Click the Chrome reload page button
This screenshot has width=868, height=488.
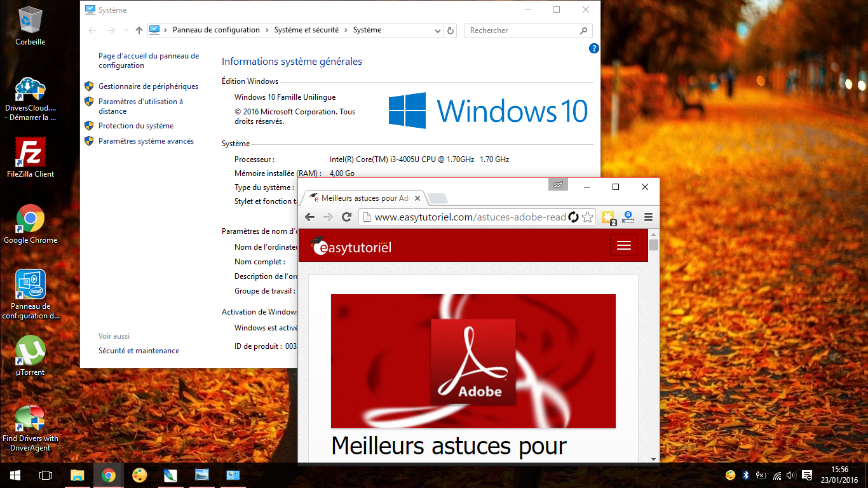pyautogui.click(x=347, y=217)
